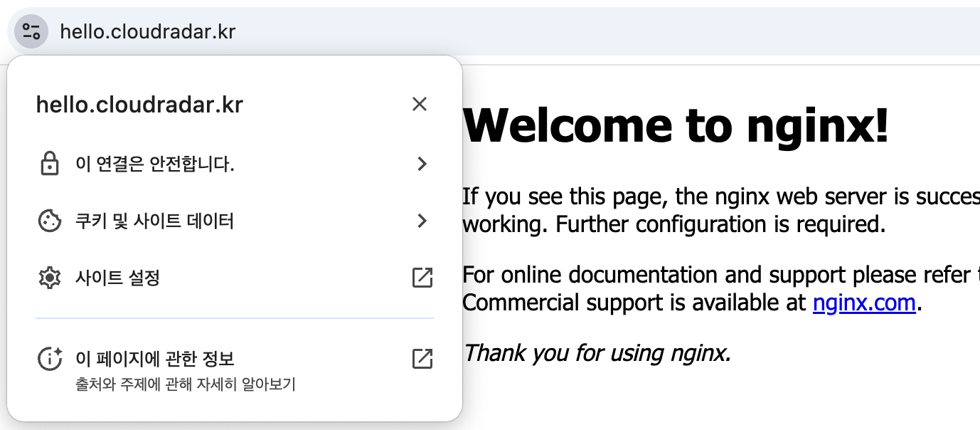Close the site info popup

pyautogui.click(x=420, y=105)
